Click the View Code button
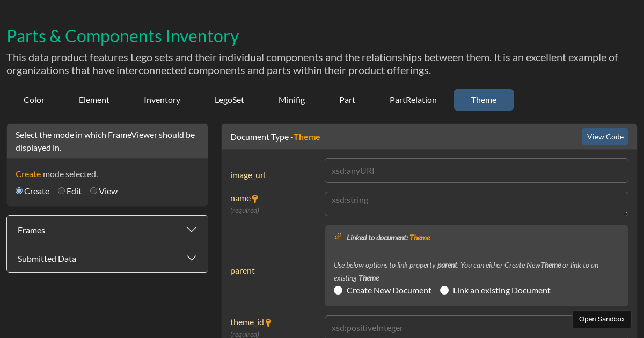Viewport: 644px width, 338px height. click(605, 136)
